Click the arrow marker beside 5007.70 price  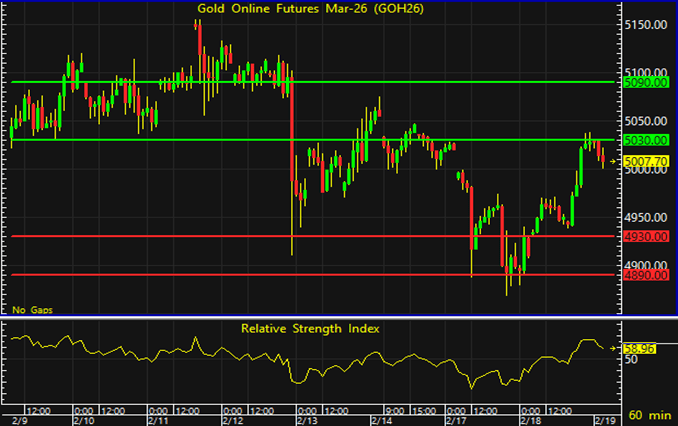[615, 160]
